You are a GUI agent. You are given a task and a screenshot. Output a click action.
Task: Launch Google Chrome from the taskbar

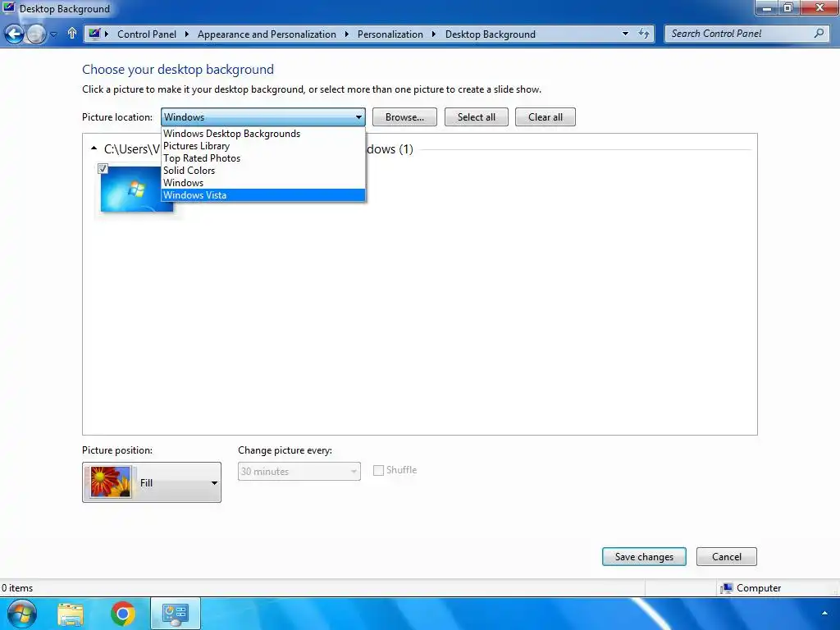123,614
